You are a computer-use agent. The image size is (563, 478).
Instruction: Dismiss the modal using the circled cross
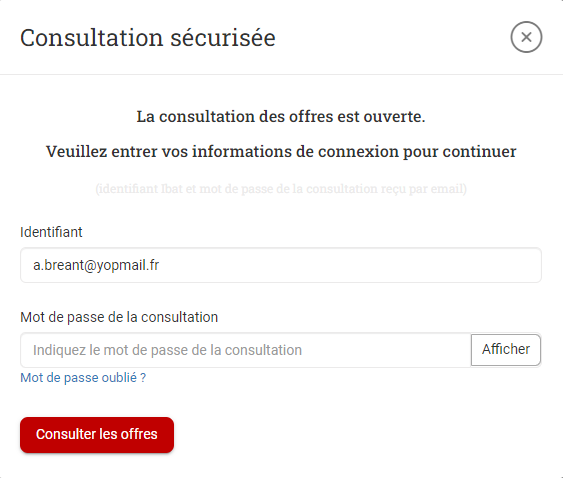526,37
